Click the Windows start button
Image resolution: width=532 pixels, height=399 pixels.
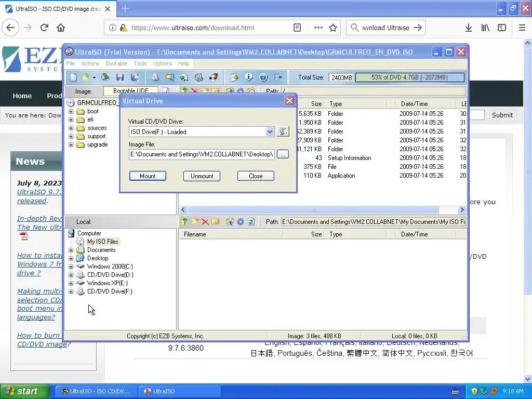point(25,391)
